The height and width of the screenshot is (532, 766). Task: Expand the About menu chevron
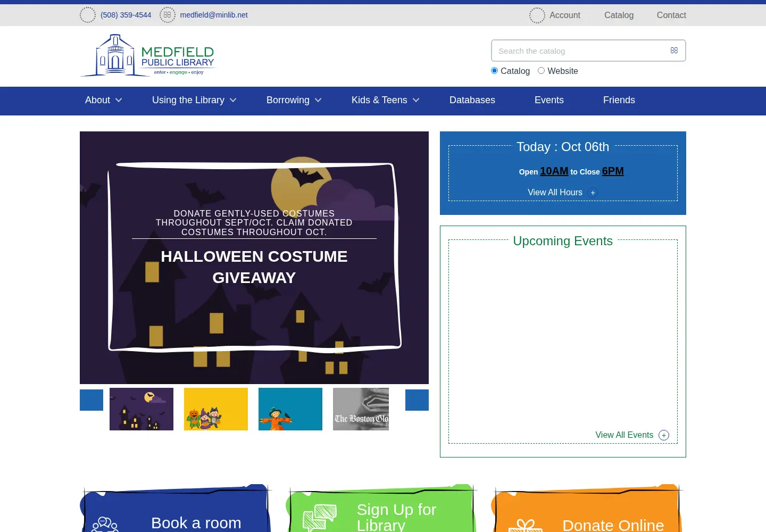tap(119, 100)
